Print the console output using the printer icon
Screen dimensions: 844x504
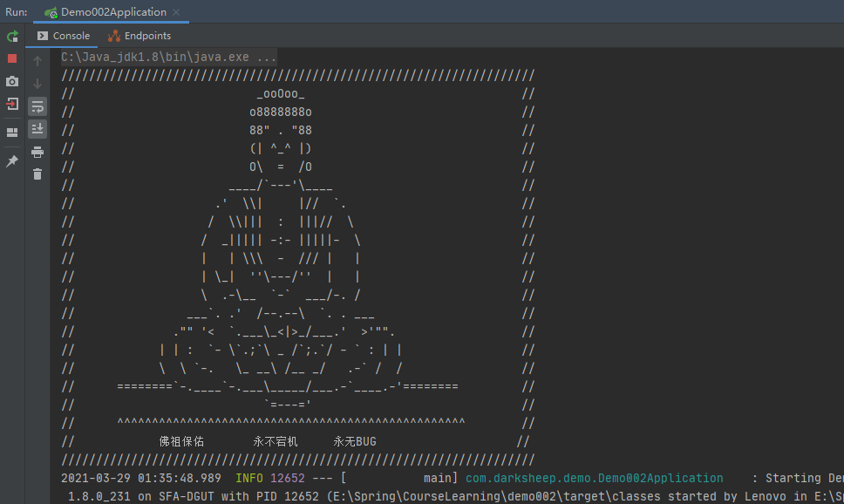(37, 152)
